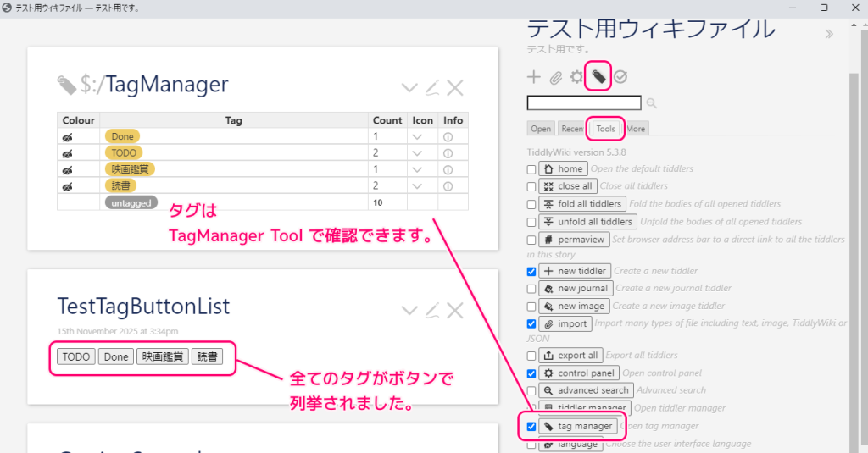The width and height of the screenshot is (868, 453).
Task: Click the new tiddler plus icon in sidebar
Action: 534,77
